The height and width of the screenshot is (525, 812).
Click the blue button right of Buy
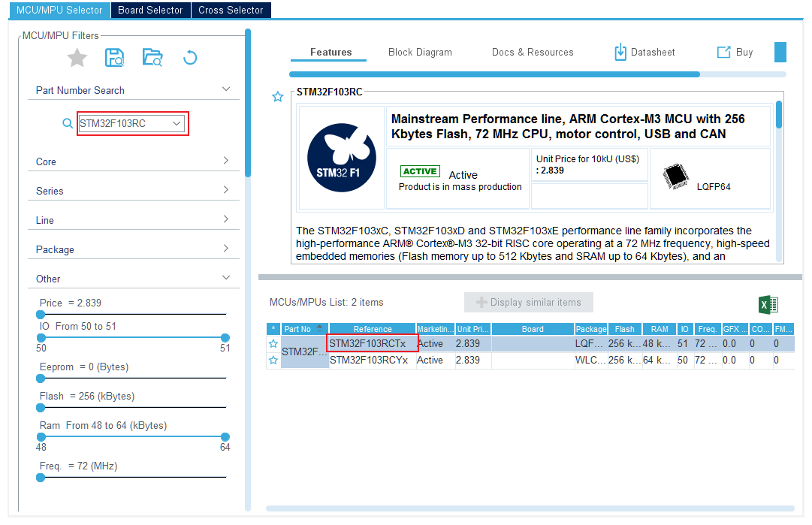point(780,53)
